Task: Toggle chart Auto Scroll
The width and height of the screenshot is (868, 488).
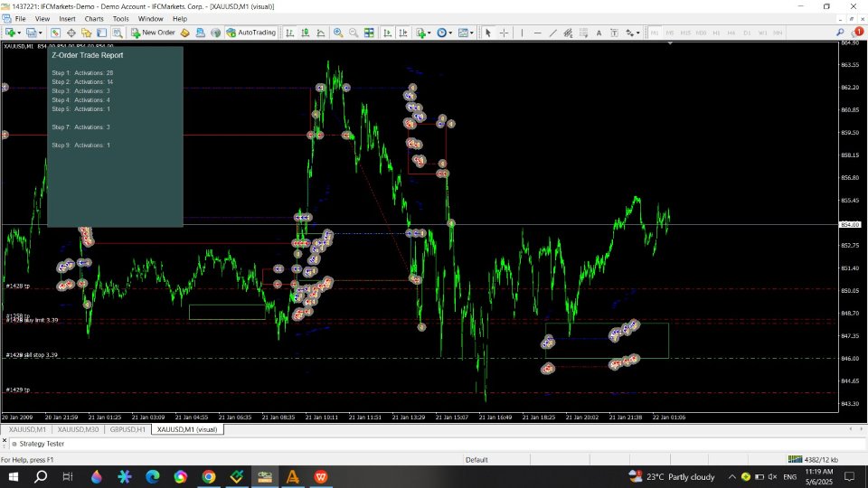Action: pos(388,33)
